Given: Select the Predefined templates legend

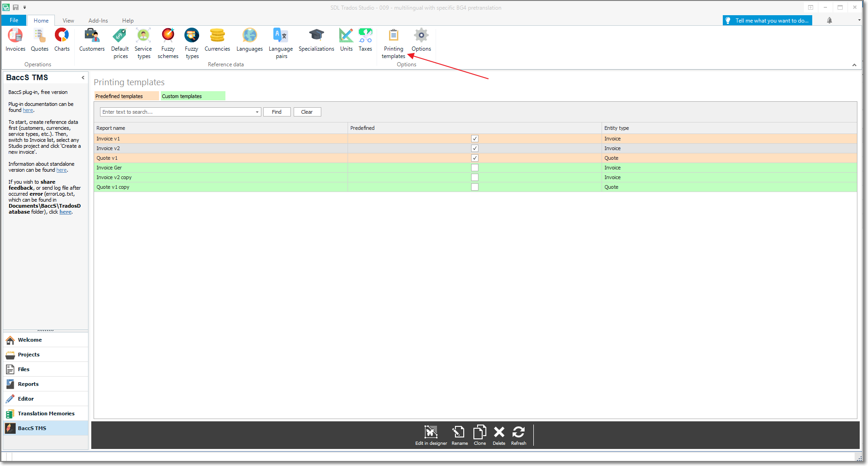Looking at the screenshot, I should click(x=127, y=96).
